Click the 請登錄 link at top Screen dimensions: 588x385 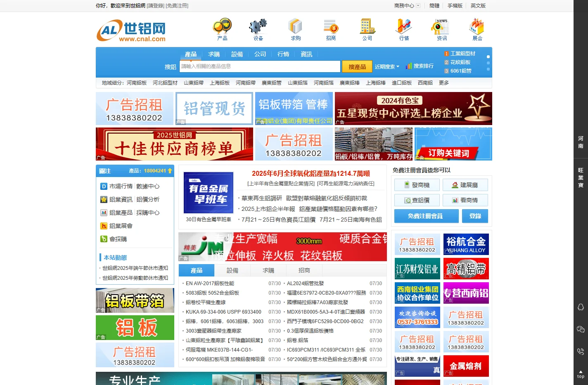point(156,6)
